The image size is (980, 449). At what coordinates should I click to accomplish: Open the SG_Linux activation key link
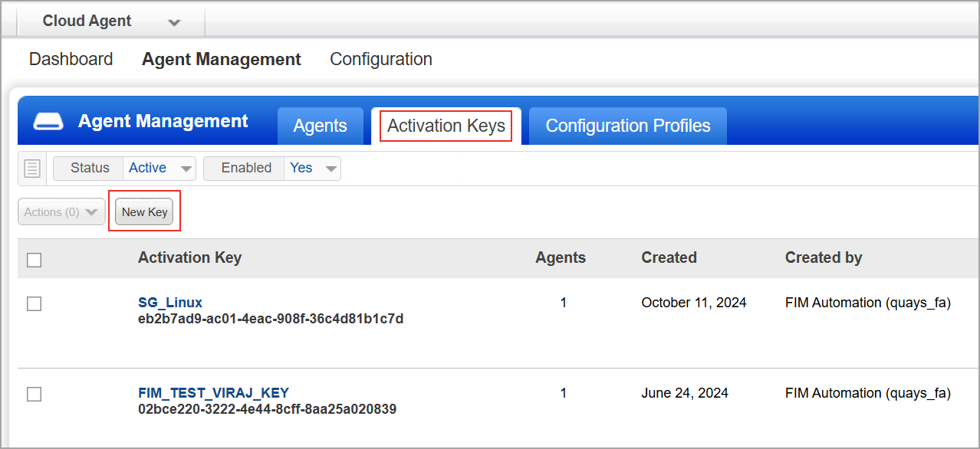[x=170, y=303]
